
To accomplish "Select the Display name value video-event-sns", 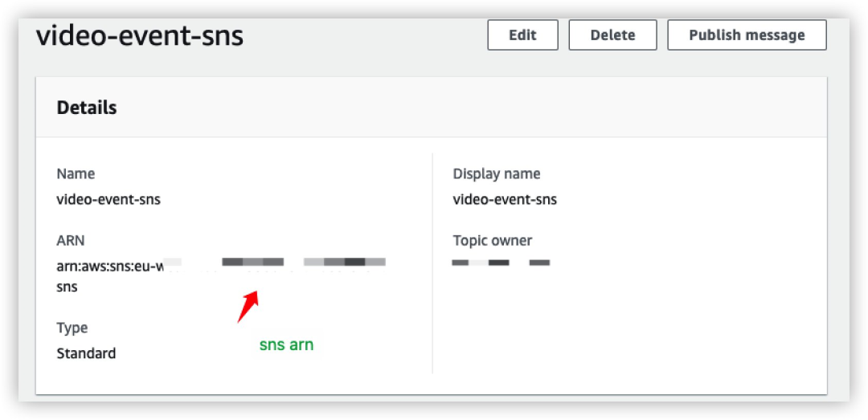I will pos(505,199).
